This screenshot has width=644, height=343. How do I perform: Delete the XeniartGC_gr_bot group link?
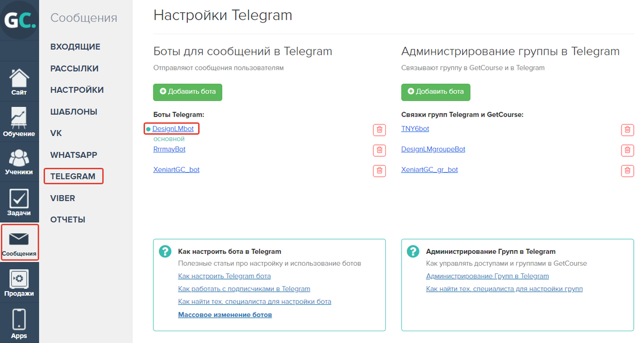627,171
